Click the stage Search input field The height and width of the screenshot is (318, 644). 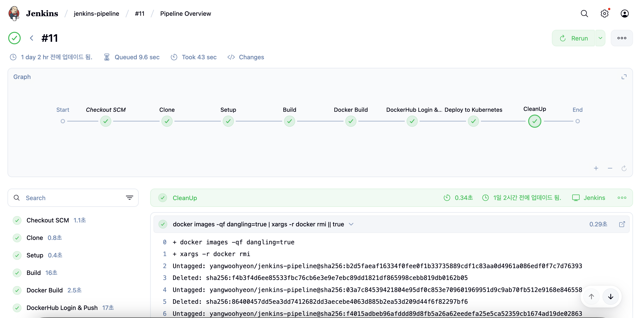pos(72,198)
